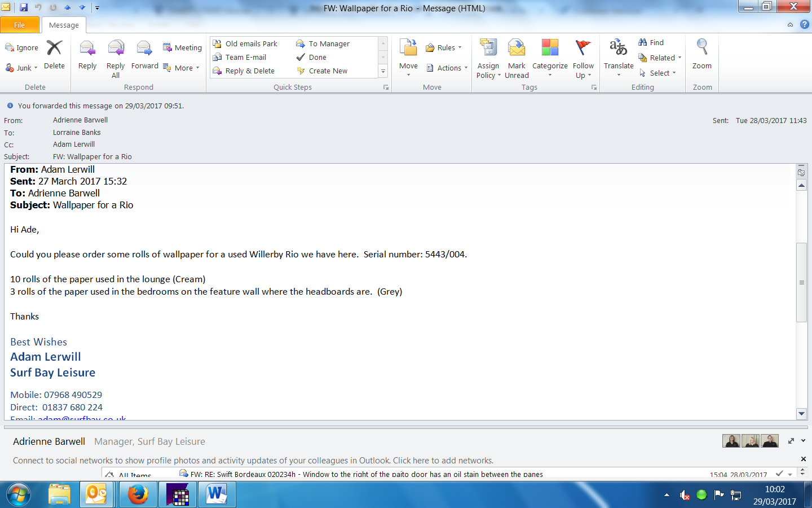The width and height of the screenshot is (812, 508).
Task: Select the Message ribbon tab
Action: click(x=64, y=25)
